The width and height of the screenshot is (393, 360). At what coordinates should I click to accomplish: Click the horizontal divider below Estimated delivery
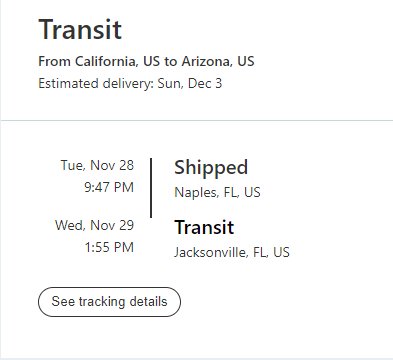coord(197,120)
